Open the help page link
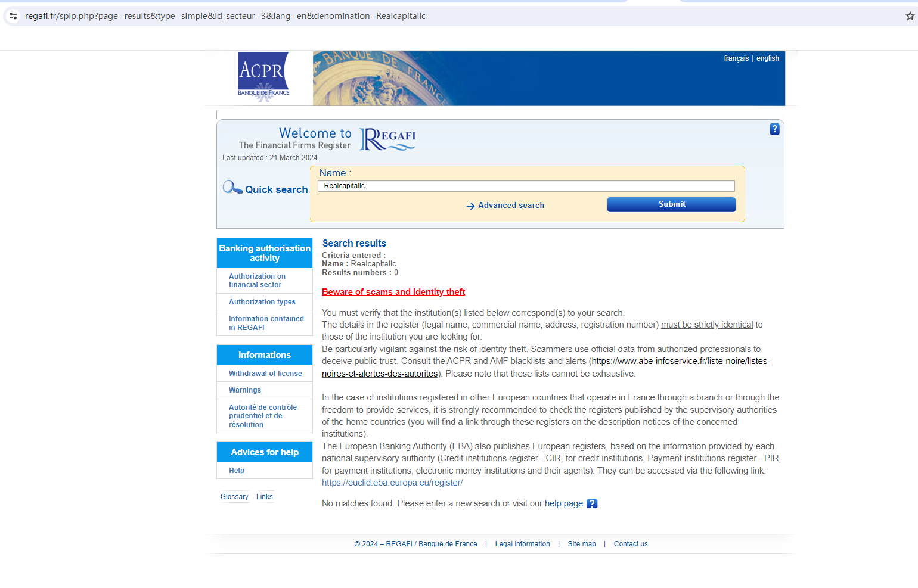918x588 pixels. pos(564,503)
